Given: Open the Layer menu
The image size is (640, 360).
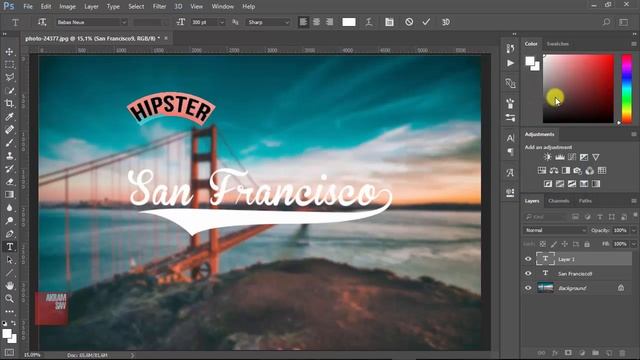Looking at the screenshot, I should click(91, 7).
